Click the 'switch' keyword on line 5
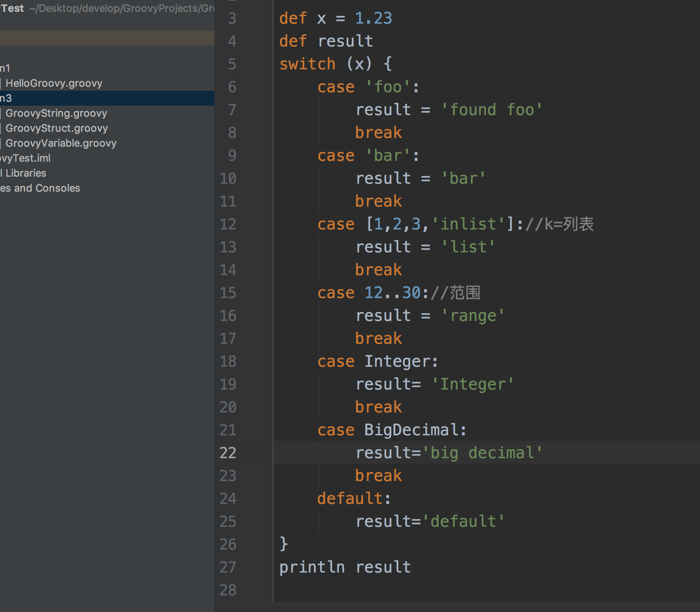The image size is (700, 612). pos(307,64)
